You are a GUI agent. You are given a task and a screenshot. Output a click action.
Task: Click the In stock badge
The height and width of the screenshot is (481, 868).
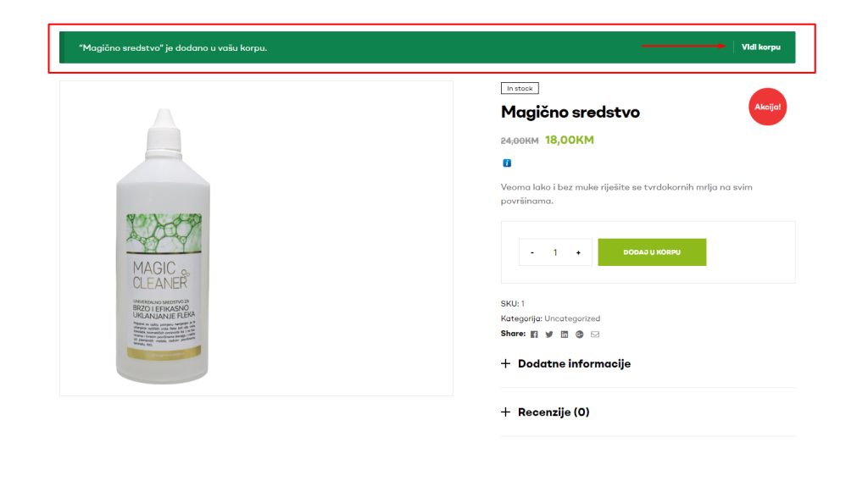pyautogui.click(x=520, y=88)
